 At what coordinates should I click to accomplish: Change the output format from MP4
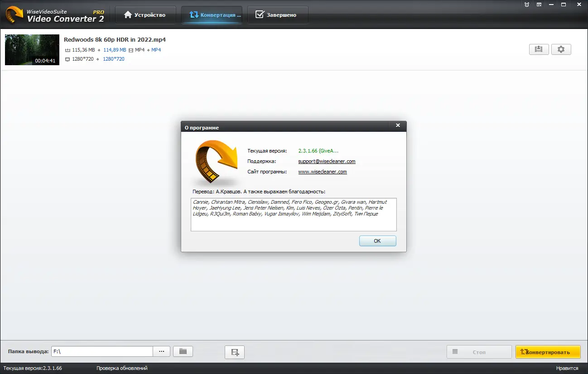(x=156, y=50)
